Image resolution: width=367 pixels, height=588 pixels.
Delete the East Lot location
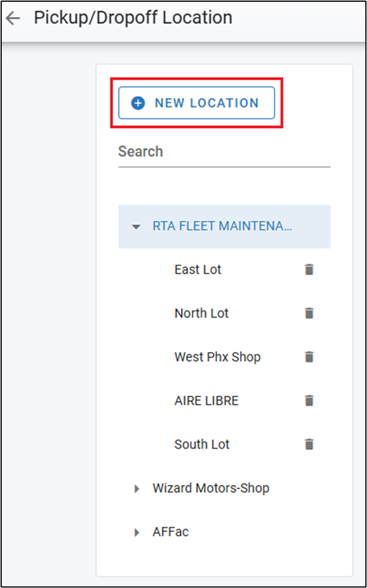tap(309, 270)
